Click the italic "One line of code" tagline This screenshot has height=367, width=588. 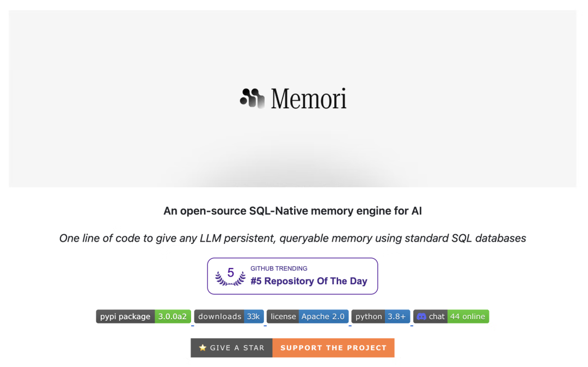tap(292, 238)
